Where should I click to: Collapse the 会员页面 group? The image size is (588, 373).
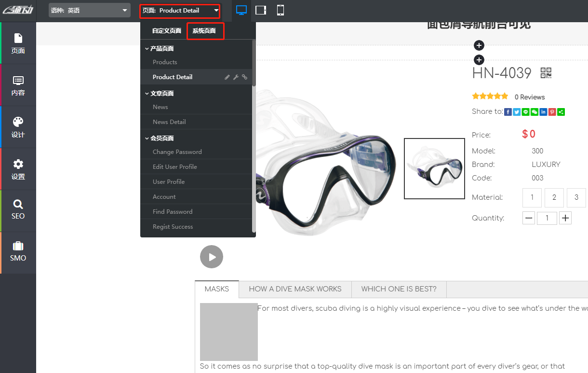pos(159,138)
